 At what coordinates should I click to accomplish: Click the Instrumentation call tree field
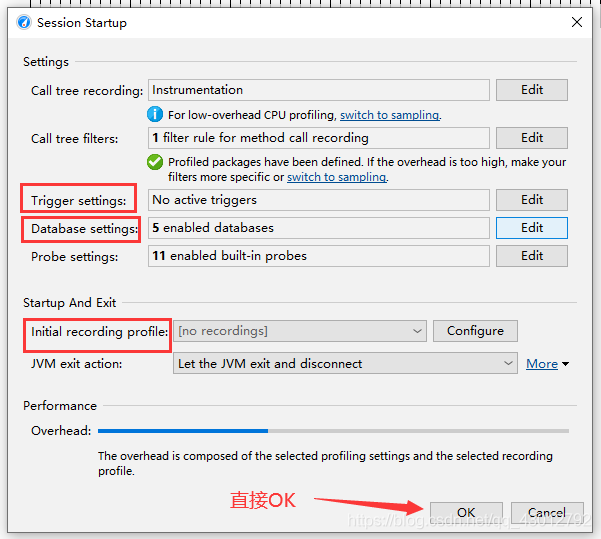[x=319, y=90]
